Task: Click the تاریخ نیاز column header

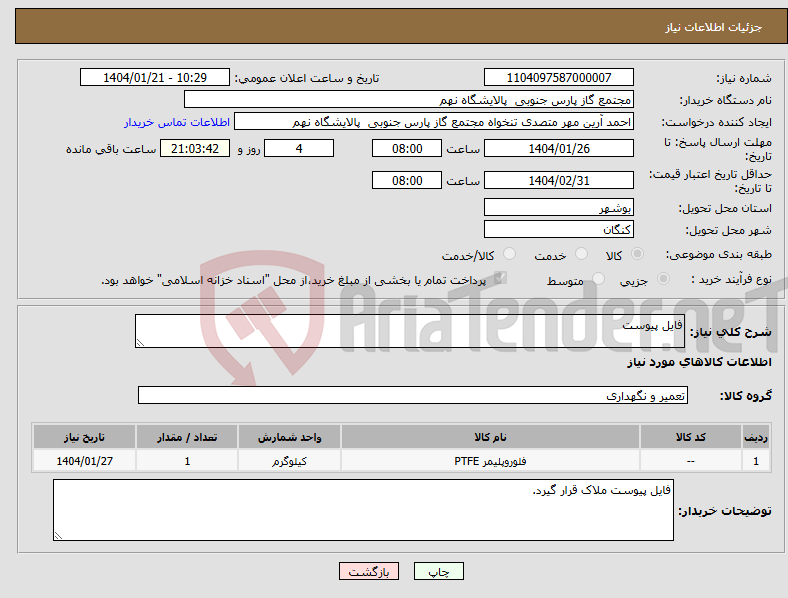Action: pyautogui.click(x=84, y=437)
